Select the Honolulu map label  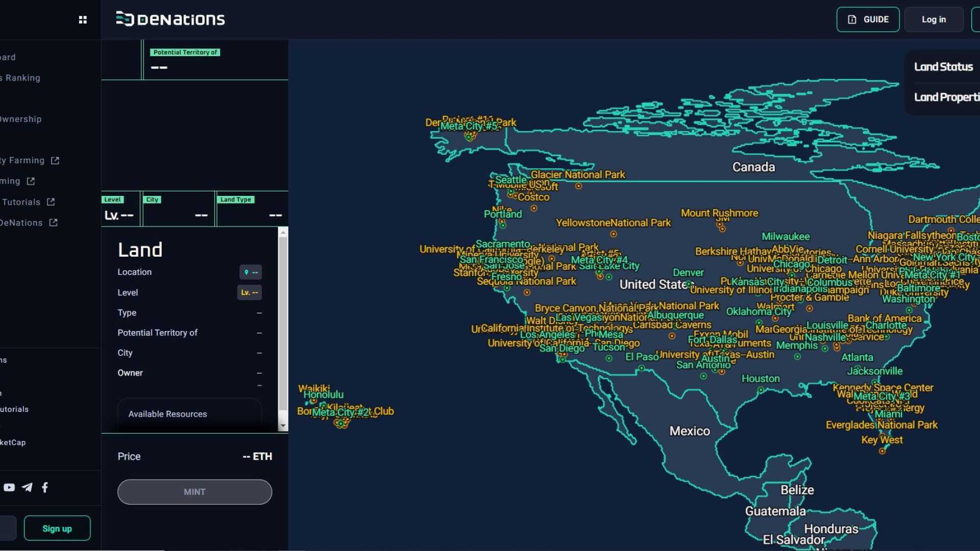tap(324, 395)
